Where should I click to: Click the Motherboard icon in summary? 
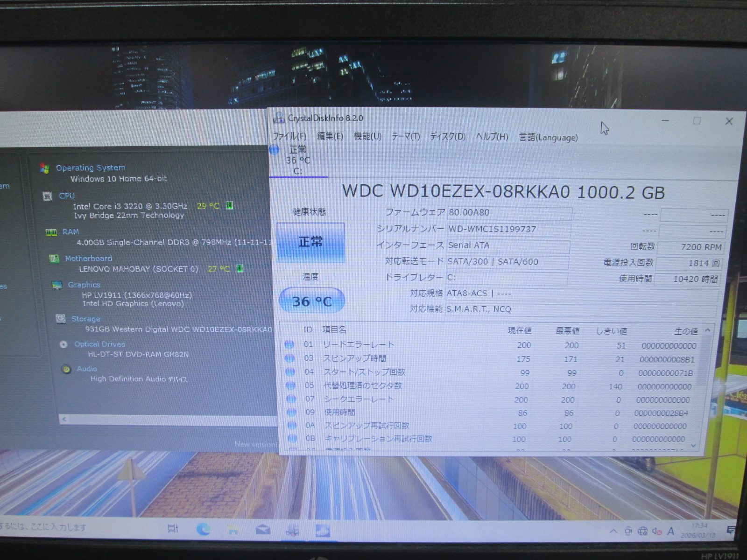click(54, 259)
